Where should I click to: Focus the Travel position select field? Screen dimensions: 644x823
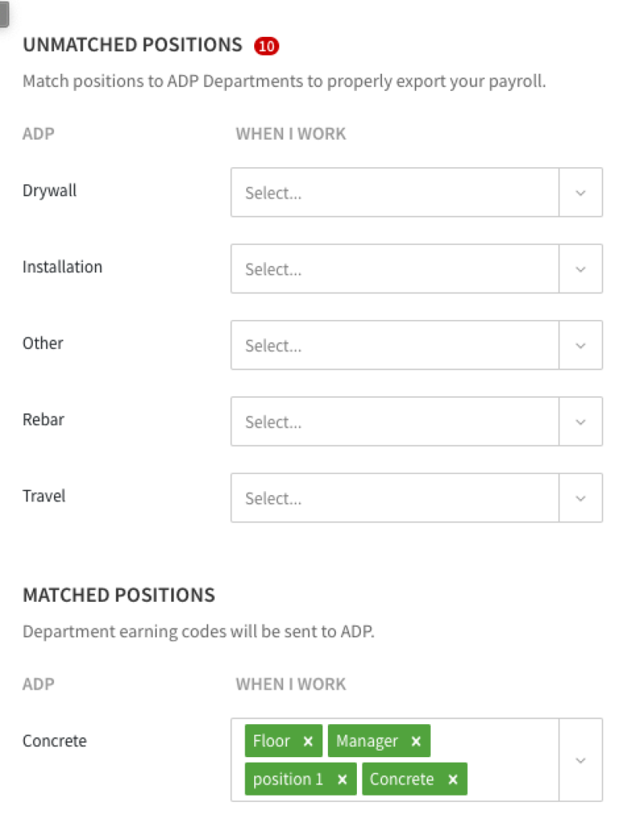[x=394, y=498]
